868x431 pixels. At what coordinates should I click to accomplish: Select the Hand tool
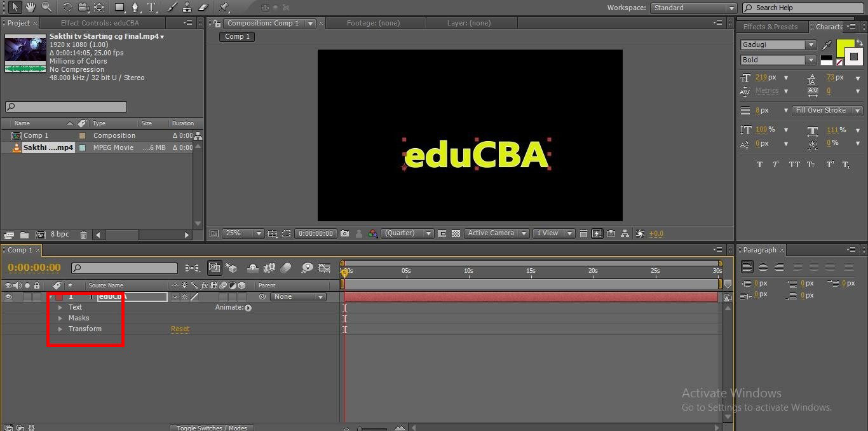(x=30, y=7)
